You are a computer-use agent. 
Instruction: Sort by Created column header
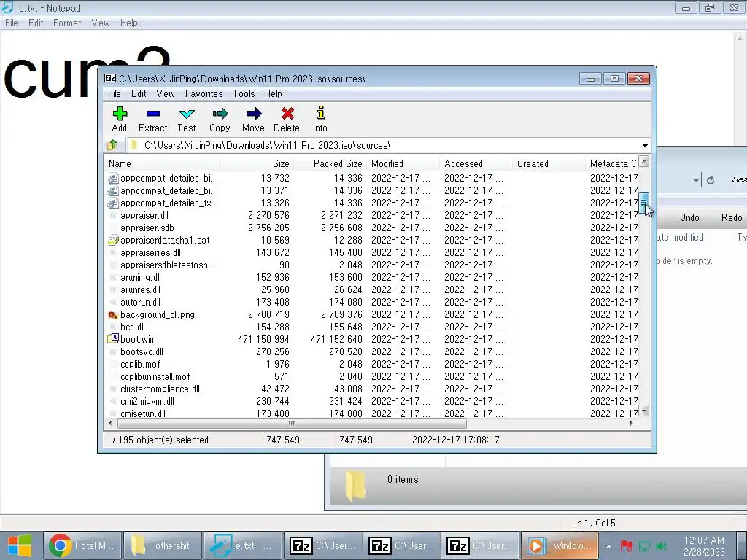(x=549, y=163)
